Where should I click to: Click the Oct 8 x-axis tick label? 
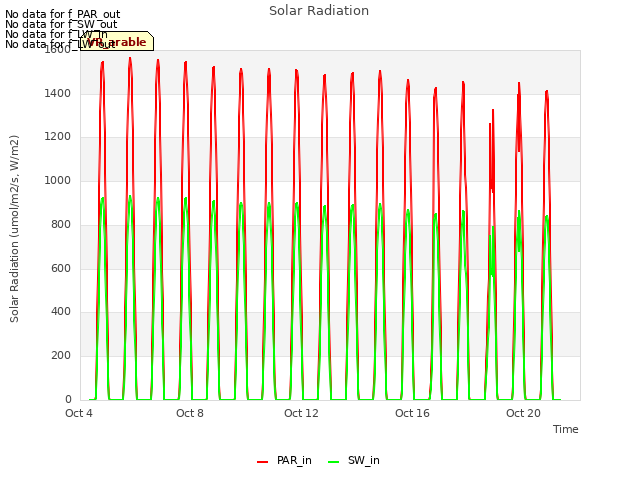(190, 413)
